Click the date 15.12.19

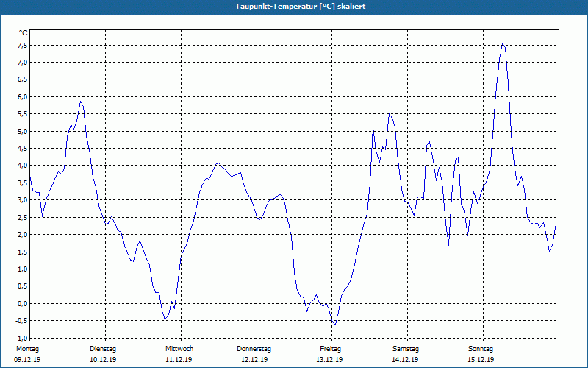(x=481, y=360)
